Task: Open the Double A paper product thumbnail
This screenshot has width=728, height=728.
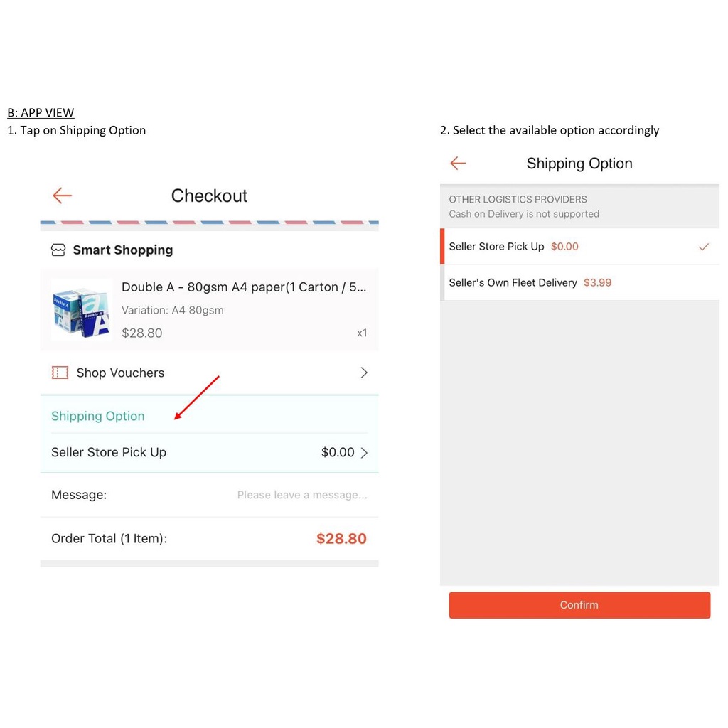Action: [x=81, y=311]
